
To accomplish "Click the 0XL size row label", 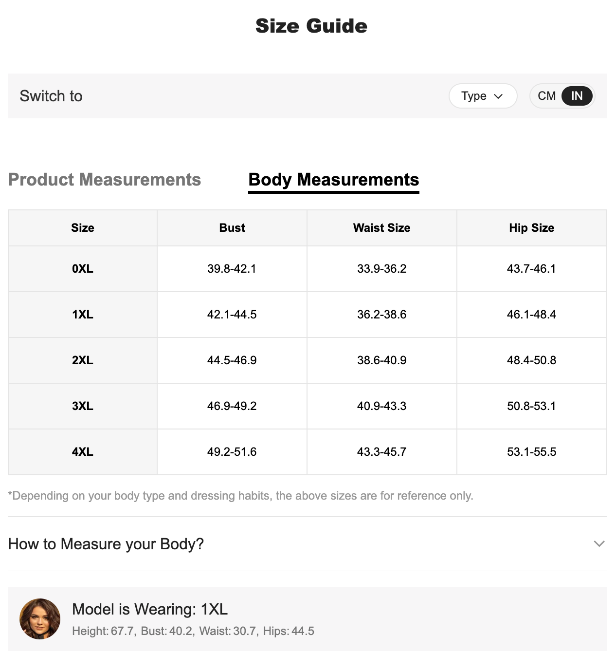I will (83, 269).
